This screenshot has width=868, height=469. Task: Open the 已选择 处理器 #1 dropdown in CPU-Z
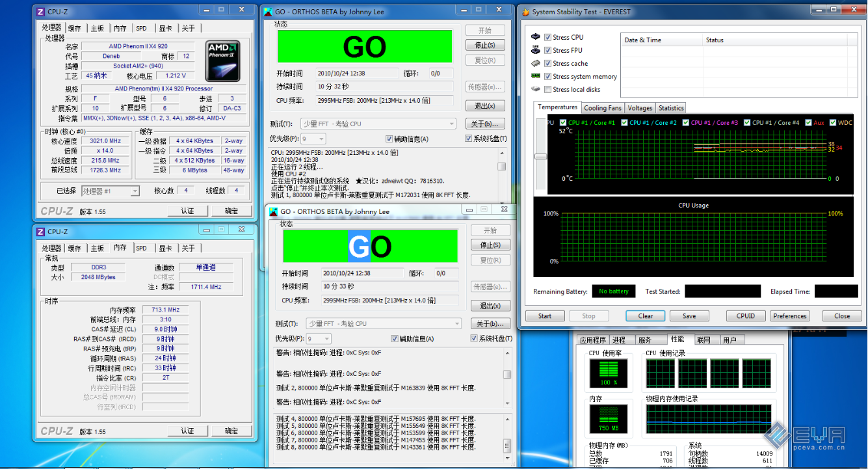[111, 191]
